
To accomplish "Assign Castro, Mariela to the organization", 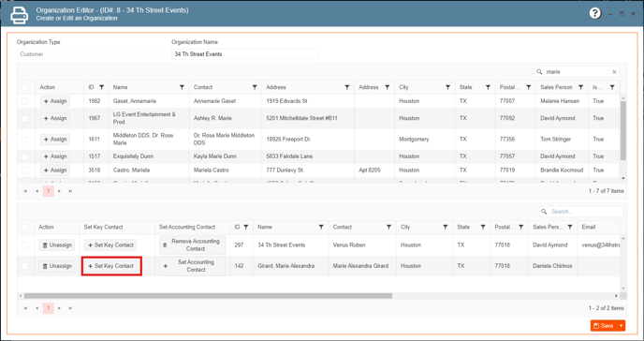I will tap(55, 170).
